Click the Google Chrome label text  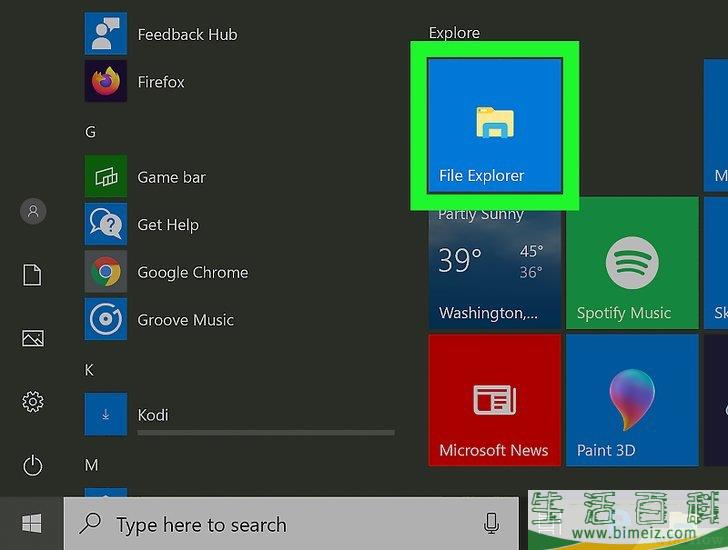point(193,272)
